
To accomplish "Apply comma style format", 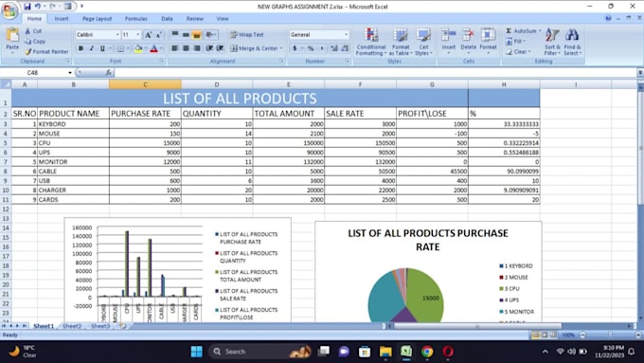I will coord(322,48).
